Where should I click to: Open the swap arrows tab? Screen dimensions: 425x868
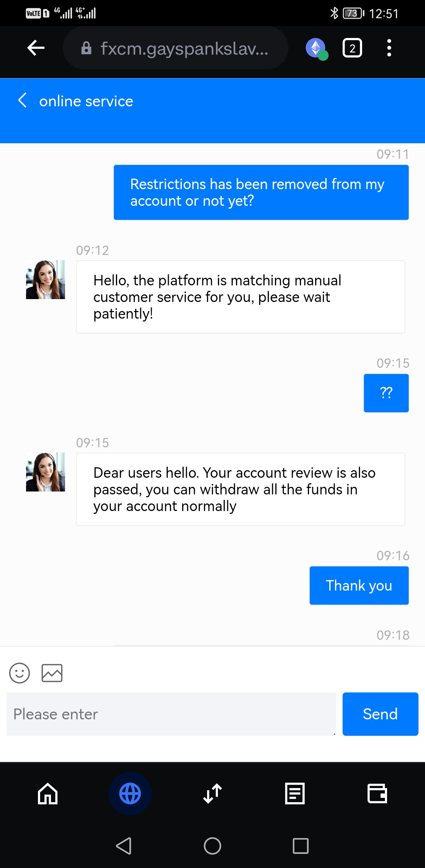pos(212,793)
